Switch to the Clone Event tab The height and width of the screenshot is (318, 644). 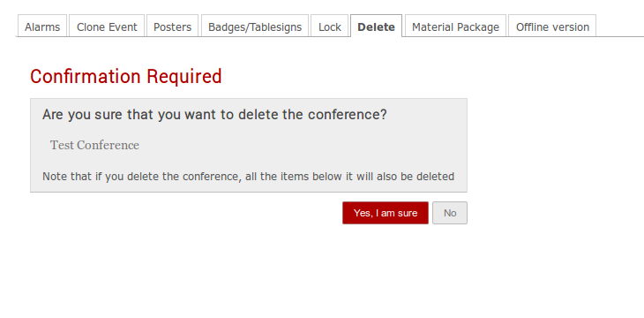click(107, 26)
